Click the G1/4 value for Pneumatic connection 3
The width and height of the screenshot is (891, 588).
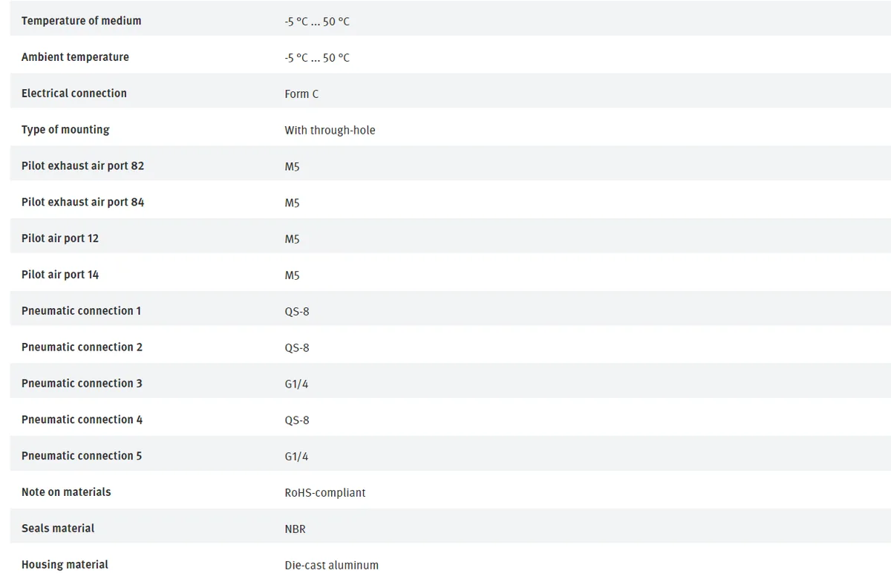pyautogui.click(x=296, y=385)
